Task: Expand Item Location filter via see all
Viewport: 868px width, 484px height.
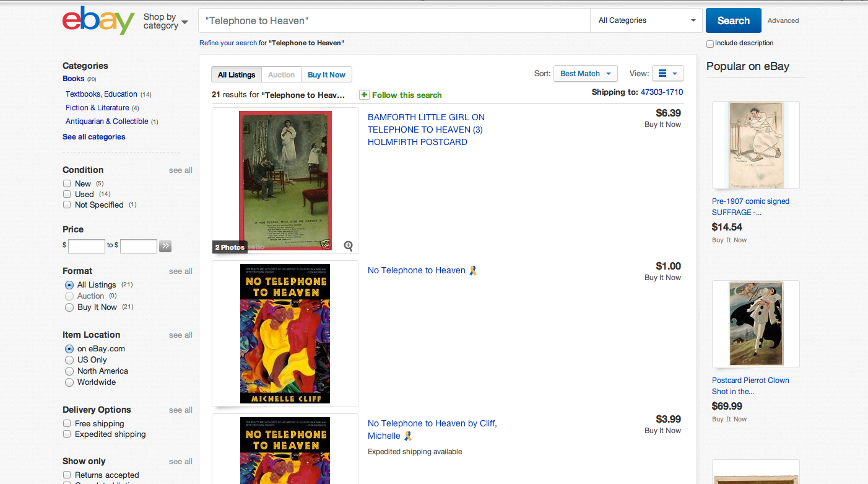Action: (x=181, y=335)
